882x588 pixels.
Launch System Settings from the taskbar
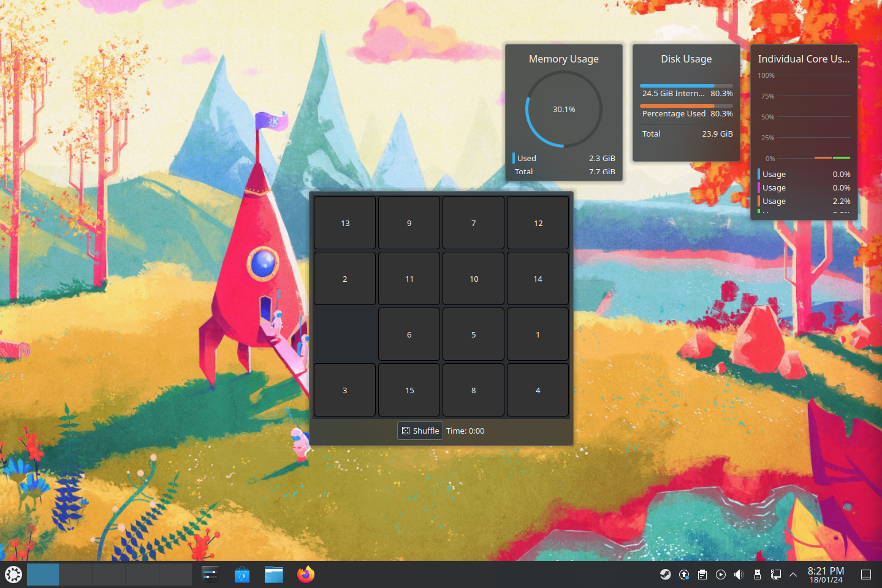click(210, 575)
